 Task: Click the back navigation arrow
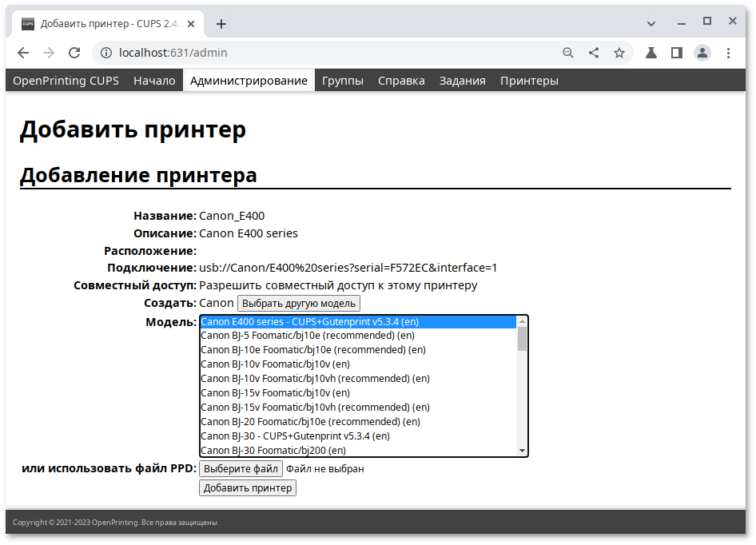(x=23, y=52)
